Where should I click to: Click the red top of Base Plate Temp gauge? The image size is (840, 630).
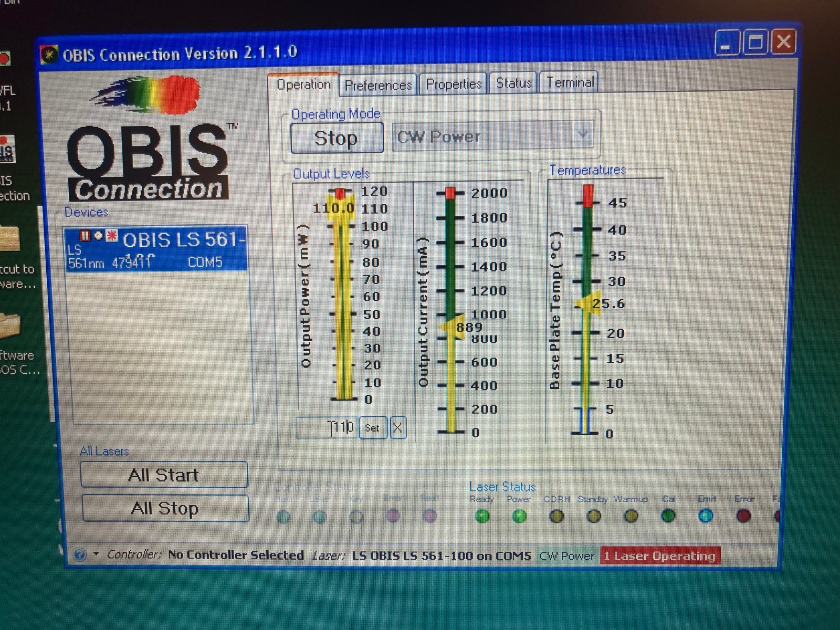pyautogui.click(x=588, y=195)
